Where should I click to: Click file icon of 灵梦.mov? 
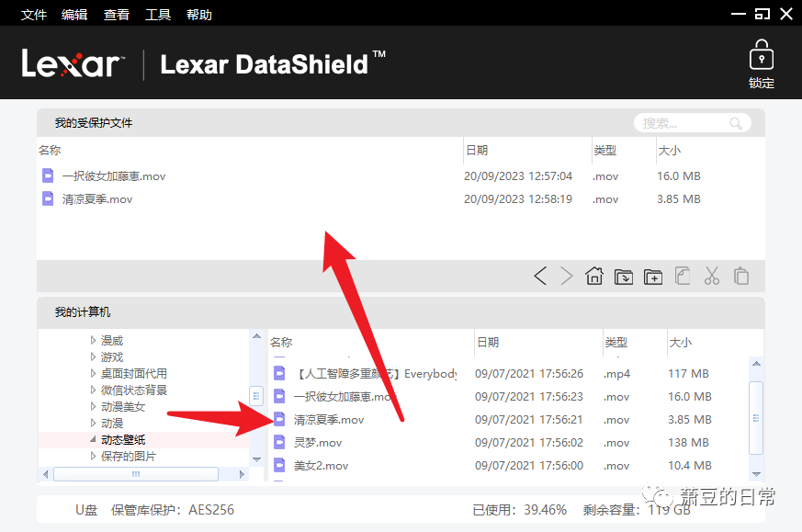279,442
